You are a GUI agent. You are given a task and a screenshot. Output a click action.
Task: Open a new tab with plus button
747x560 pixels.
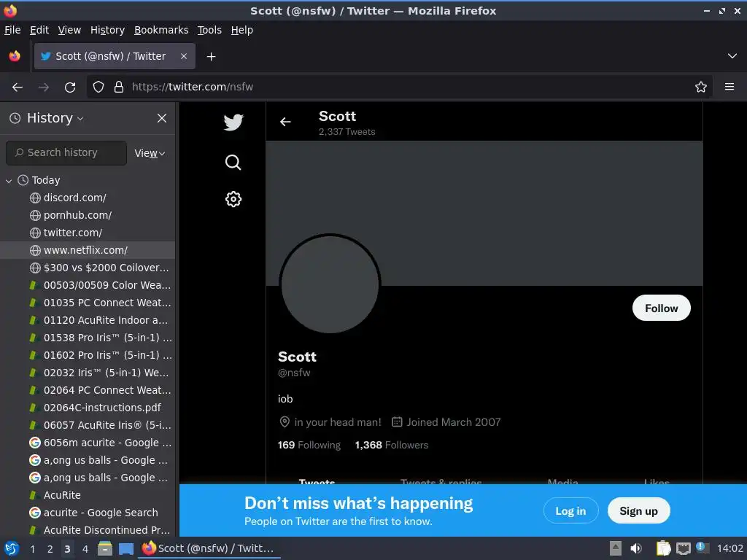click(x=211, y=57)
